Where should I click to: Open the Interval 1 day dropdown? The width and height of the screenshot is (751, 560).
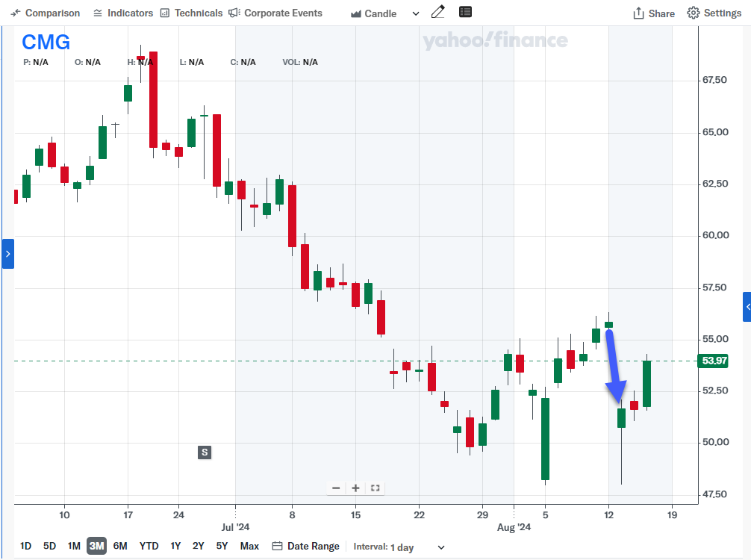[399, 547]
